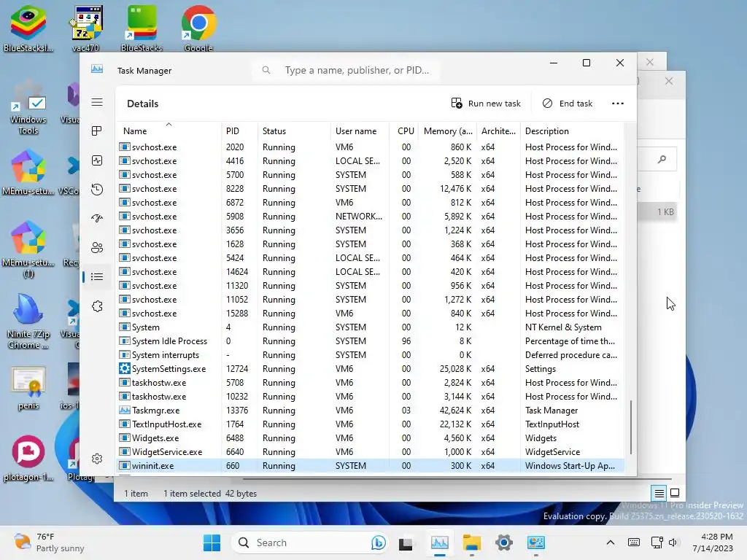747x560 pixels.
Task: Click the vertical scrollbar of the Details list
Action: 631,427
